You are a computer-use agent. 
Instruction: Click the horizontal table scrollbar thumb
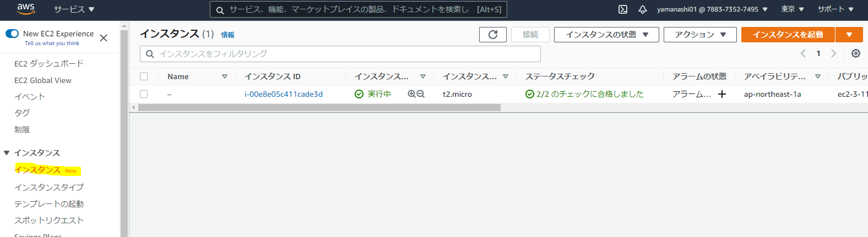[319, 108]
